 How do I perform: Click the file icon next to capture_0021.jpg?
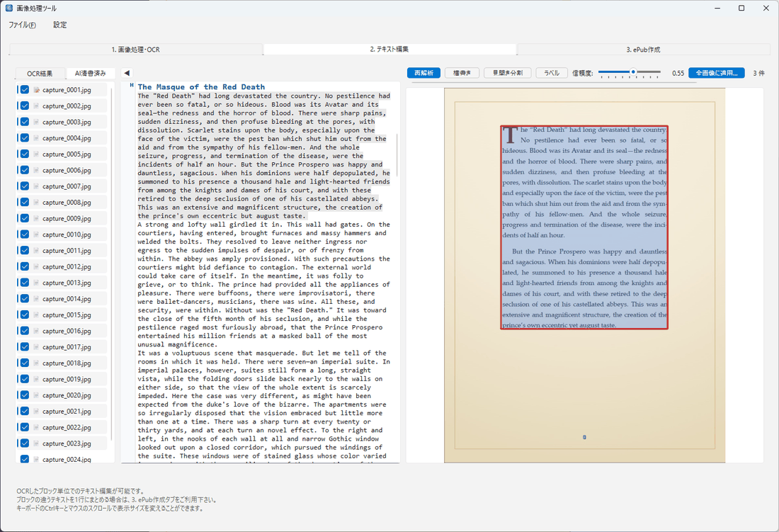pos(36,411)
